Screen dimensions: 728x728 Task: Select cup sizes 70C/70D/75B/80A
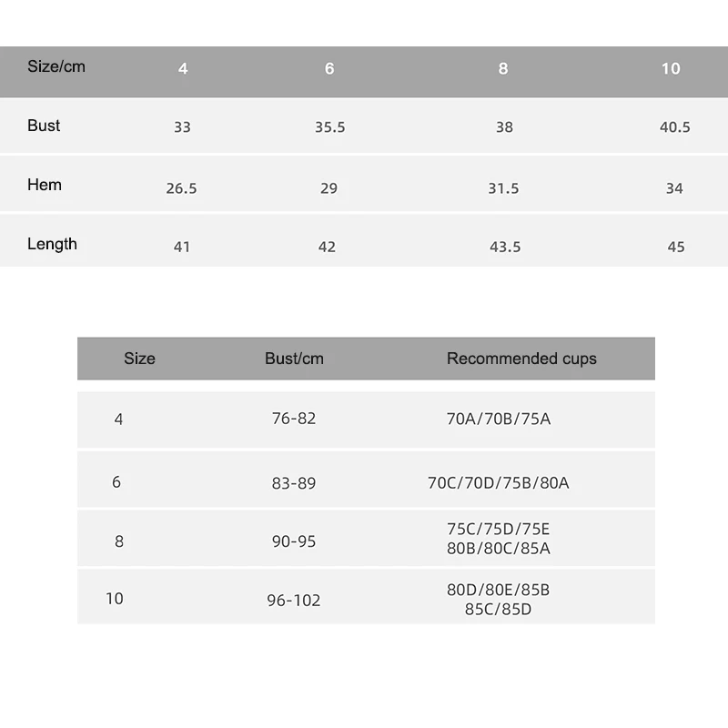pos(498,483)
